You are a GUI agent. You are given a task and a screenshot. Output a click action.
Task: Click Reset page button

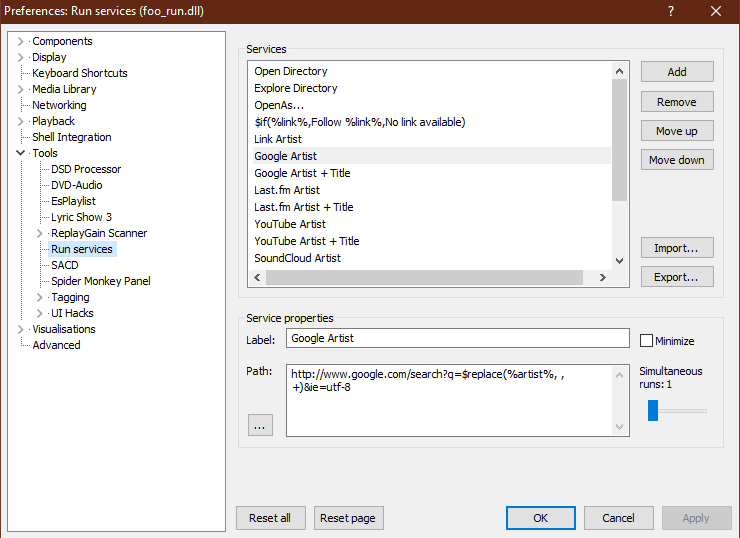point(349,518)
